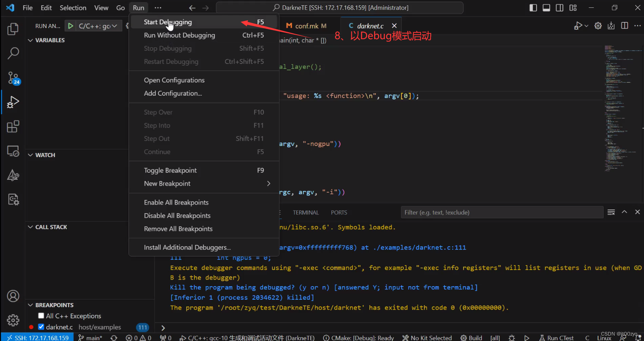Synchronize changes icon in status bar
The width and height of the screenshot is (644, 341).
114,338
